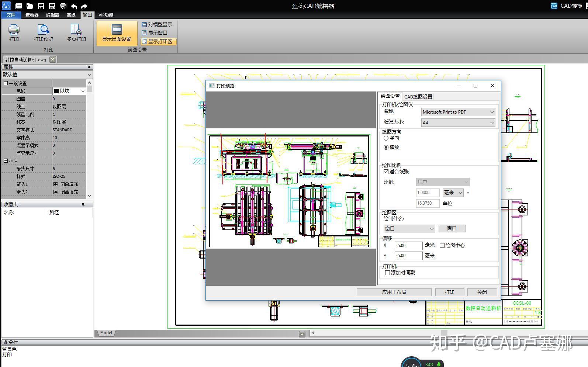Click the quick print icon in the title bar
The image size is (588, 367).
63,6
